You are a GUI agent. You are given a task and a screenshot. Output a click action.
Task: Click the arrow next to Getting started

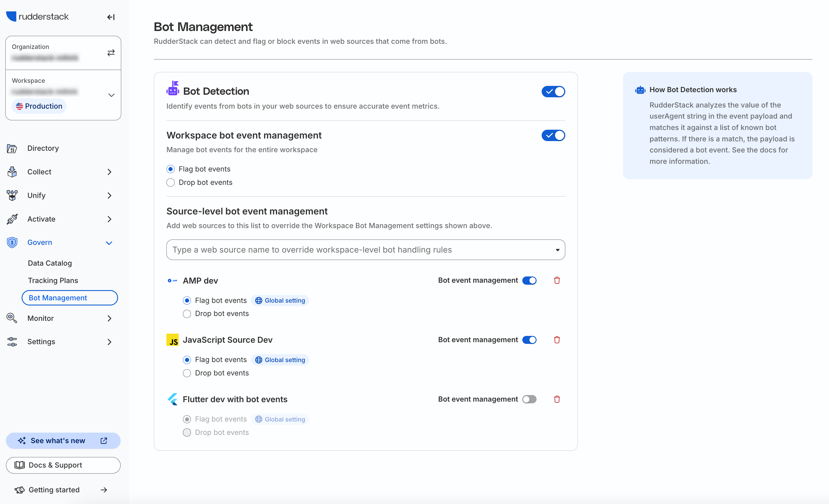click(104, 490)
